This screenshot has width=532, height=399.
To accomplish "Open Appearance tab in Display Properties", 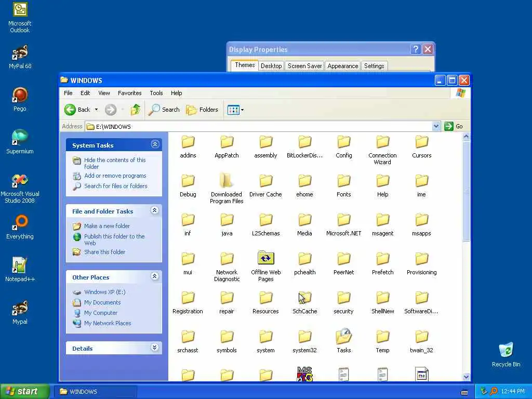I will [x=343, y=66].
